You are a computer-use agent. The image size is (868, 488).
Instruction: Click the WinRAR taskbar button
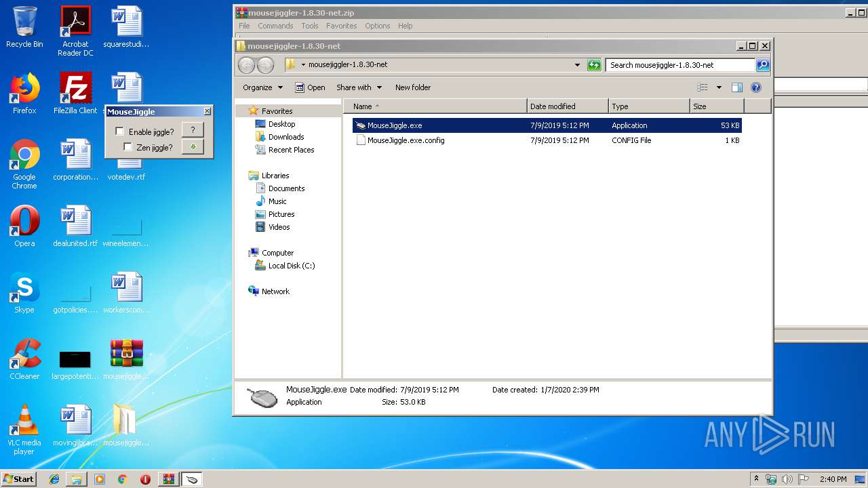168,479
